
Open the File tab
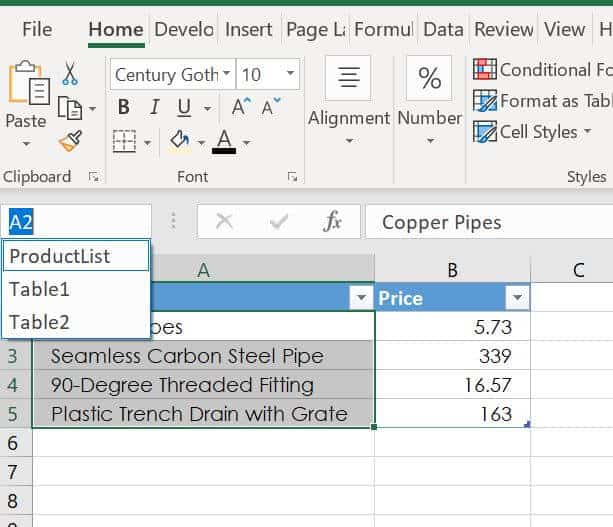[37, 29]
